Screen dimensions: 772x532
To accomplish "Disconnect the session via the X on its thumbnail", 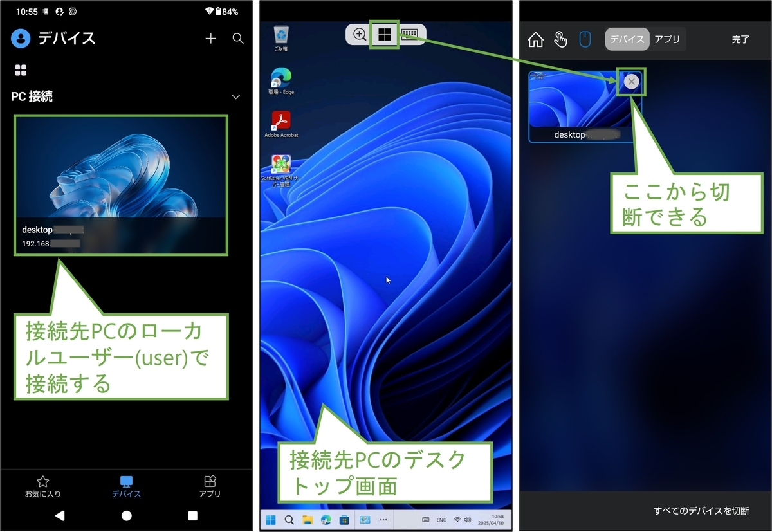I will (x=632, y=81).
